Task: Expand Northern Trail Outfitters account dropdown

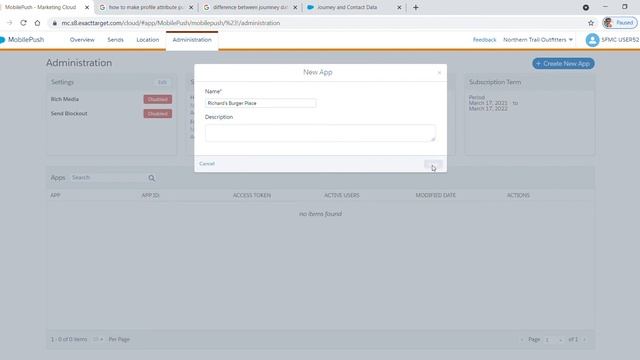Action: point(538,40)
